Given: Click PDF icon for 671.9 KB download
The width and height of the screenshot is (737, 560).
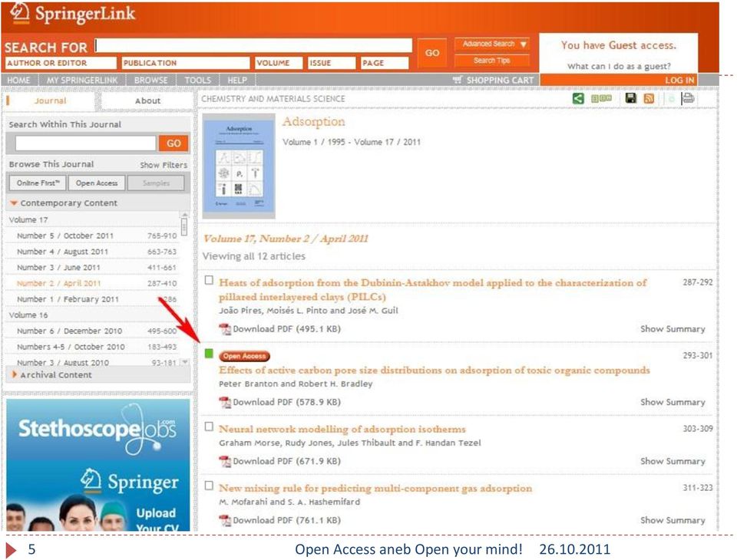Looking at the screenshot, I should pyautogui.click(x=225, y=461).
